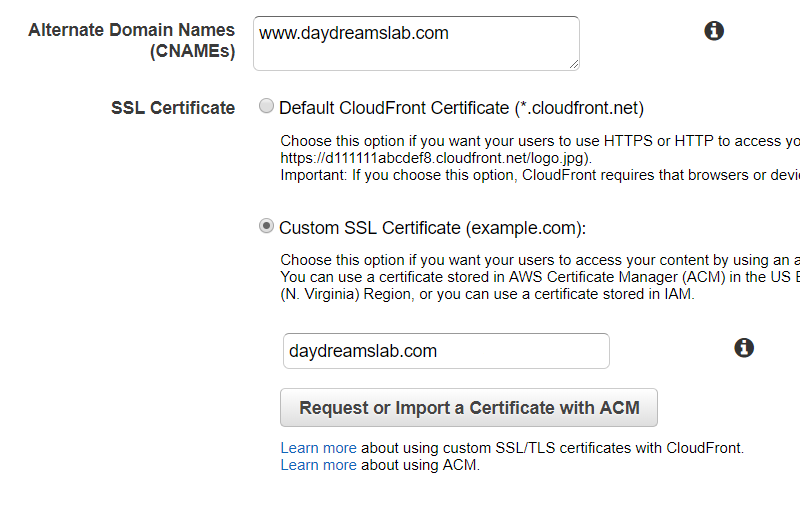The width and height of the screenshot is (800, 511).
Task: Select the Custom SSL Certificate radio button
Action: tap(266, 226)
